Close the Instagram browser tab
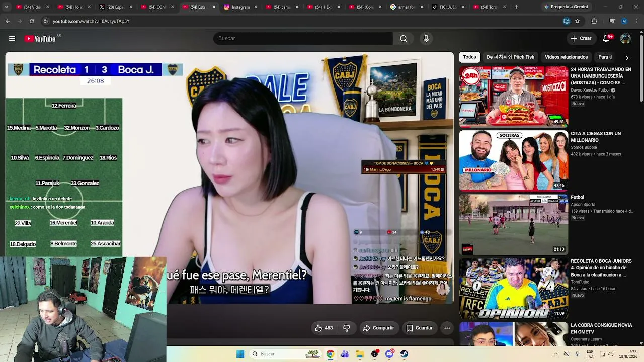 point(255,7)
